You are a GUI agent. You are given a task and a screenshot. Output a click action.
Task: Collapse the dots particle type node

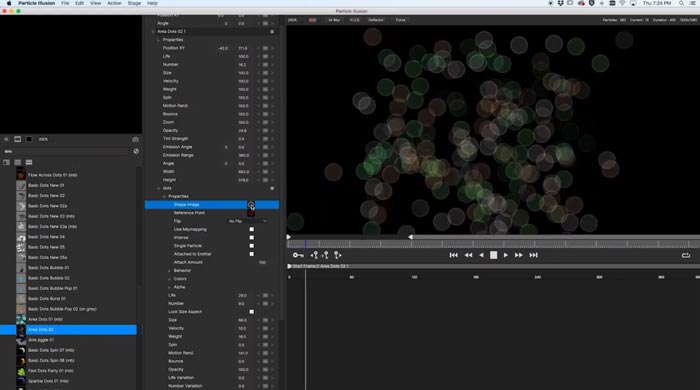point(158,188)
